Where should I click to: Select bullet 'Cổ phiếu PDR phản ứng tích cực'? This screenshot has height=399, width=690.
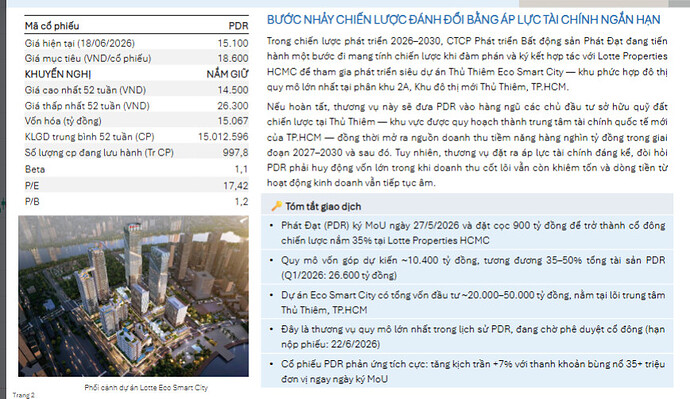pos(473,371)
